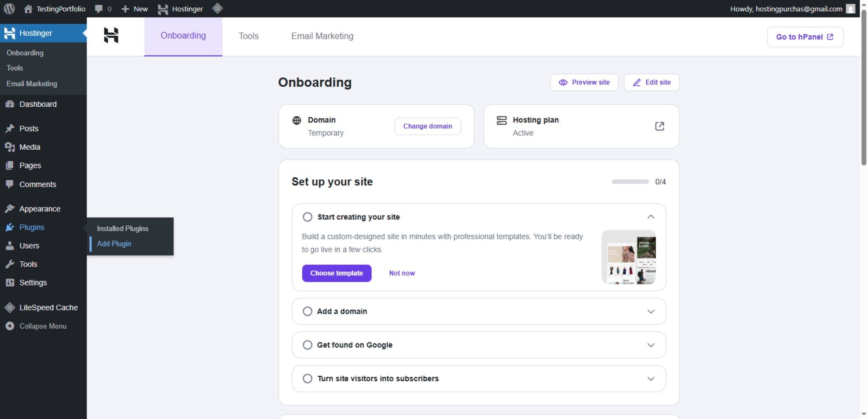The width and height of the screenshot is (868, 419).
Task: Click the setup progress bar showing 0/4
Action: tap(630, 182)
